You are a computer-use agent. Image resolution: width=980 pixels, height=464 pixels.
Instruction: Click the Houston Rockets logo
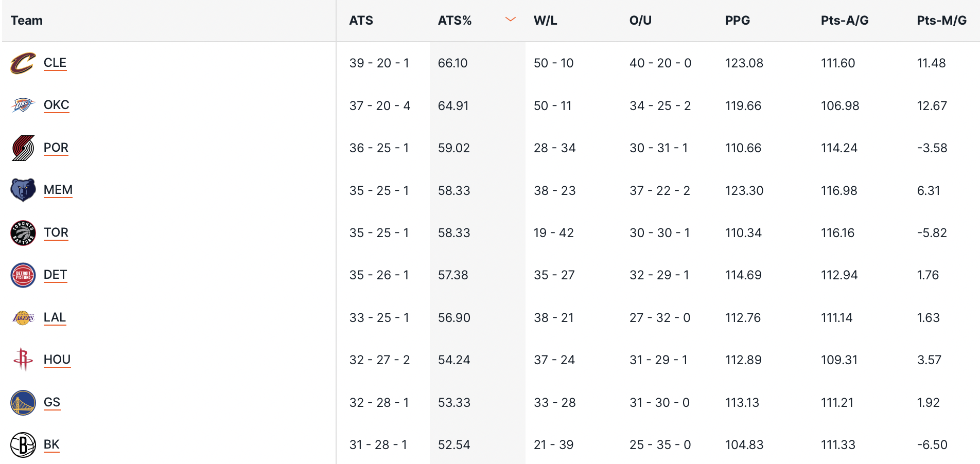pos(23,360)
